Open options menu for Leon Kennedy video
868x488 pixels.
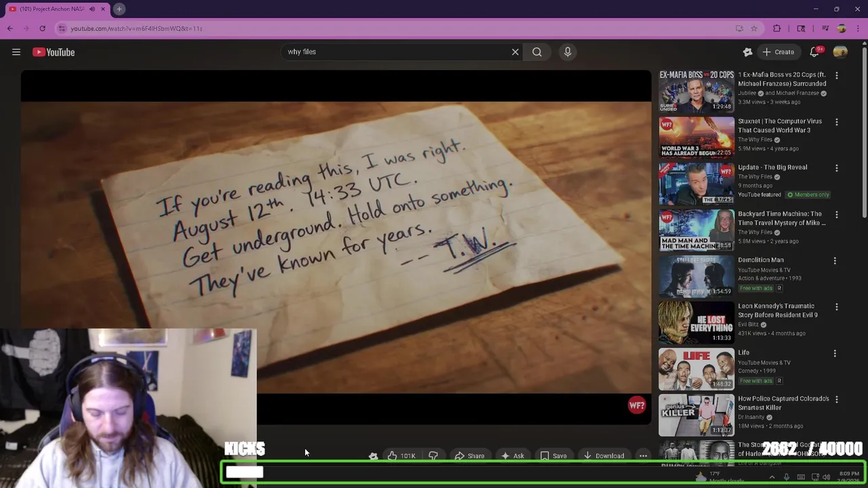click(x=836, y=307)
